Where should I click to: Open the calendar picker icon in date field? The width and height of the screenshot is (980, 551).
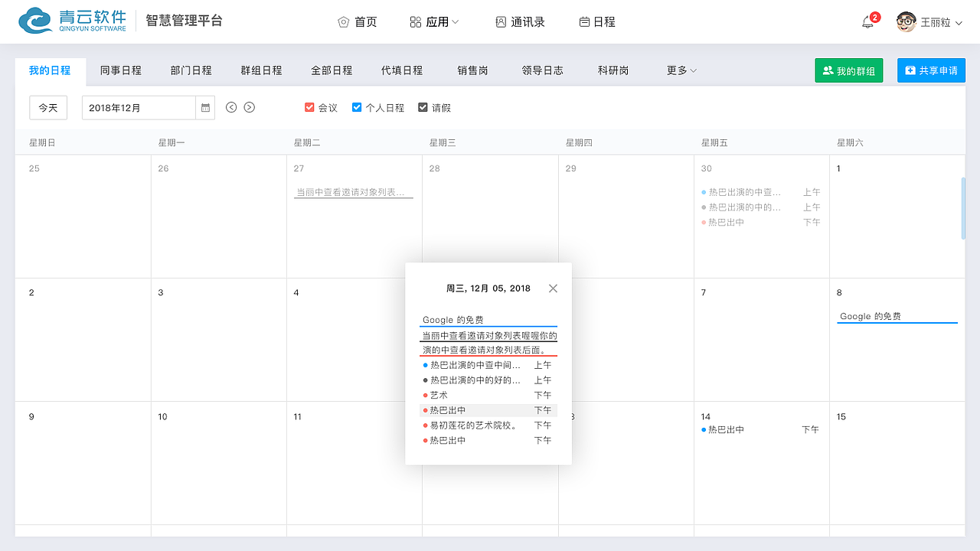pos(205,108)
